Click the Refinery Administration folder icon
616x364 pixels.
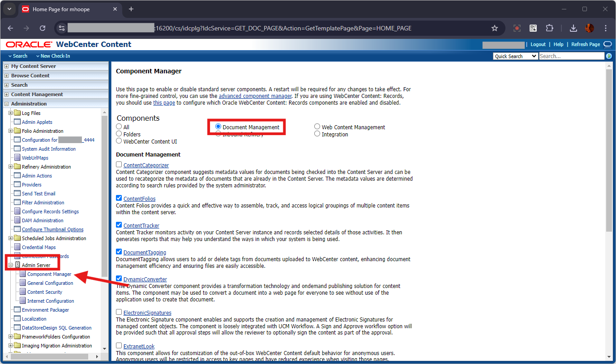(17, 167)
